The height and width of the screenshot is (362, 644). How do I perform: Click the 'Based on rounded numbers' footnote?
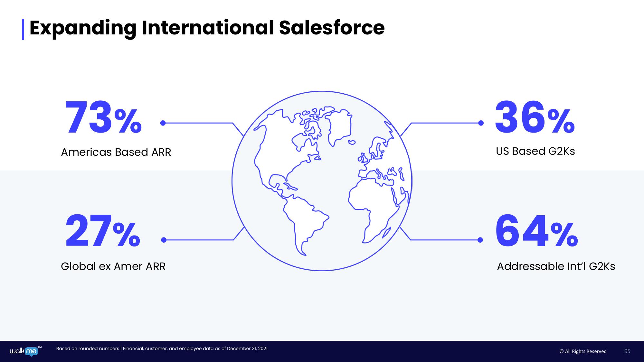click(162, 348)
